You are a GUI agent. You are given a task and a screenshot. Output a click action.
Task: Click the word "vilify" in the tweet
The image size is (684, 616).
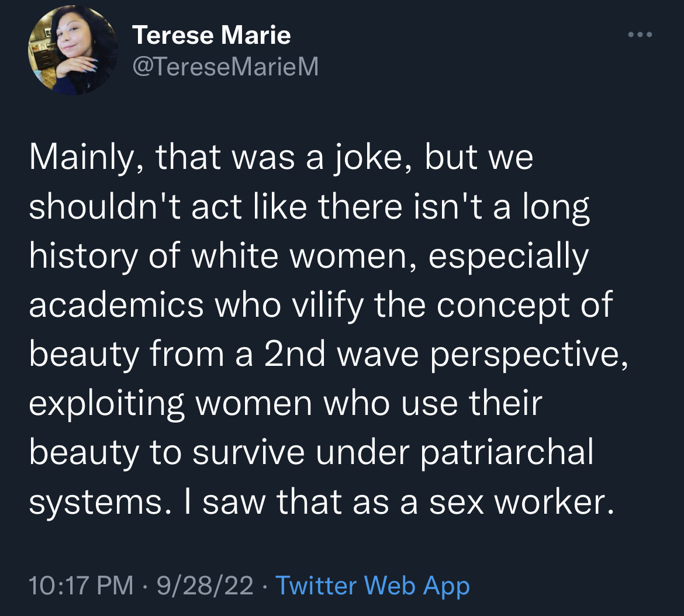click(x=330, y=305)
